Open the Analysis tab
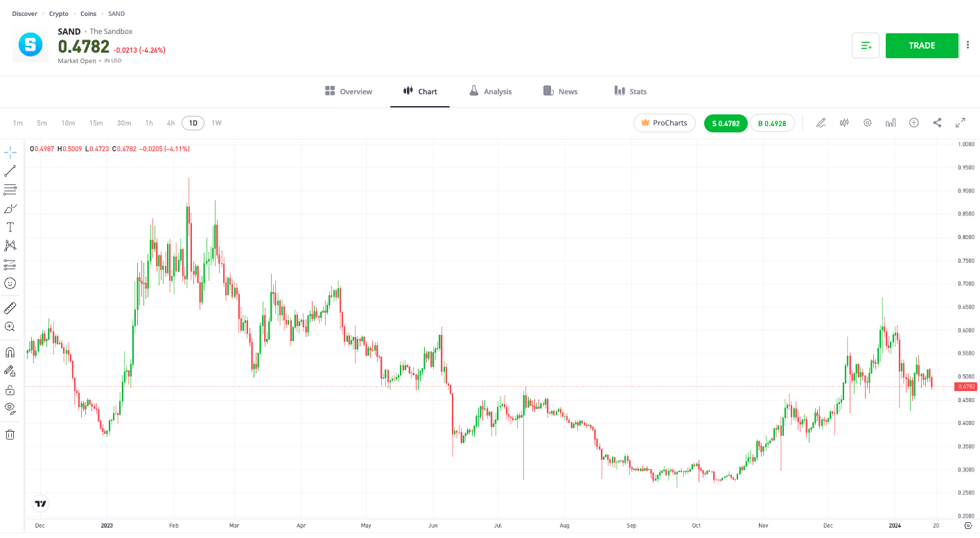The height and width of the screenshot is (538, 980). (x=491, y=92)
